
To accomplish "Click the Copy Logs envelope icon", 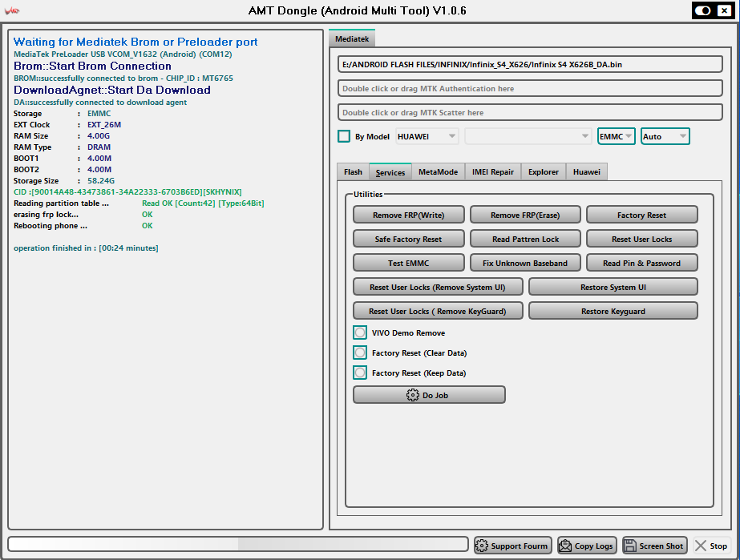I will pyautogui.click(x=565, y=546).
